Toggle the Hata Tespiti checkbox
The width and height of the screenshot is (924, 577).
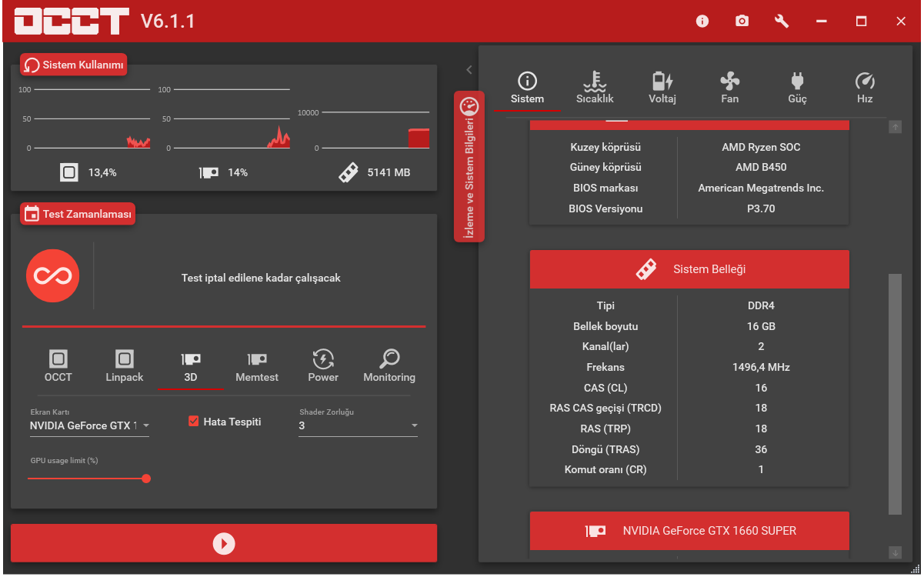click(x=193, y=421)
